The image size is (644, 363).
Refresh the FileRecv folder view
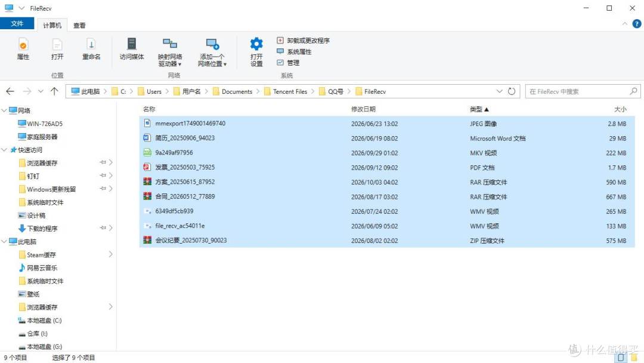tap(512, 91)
